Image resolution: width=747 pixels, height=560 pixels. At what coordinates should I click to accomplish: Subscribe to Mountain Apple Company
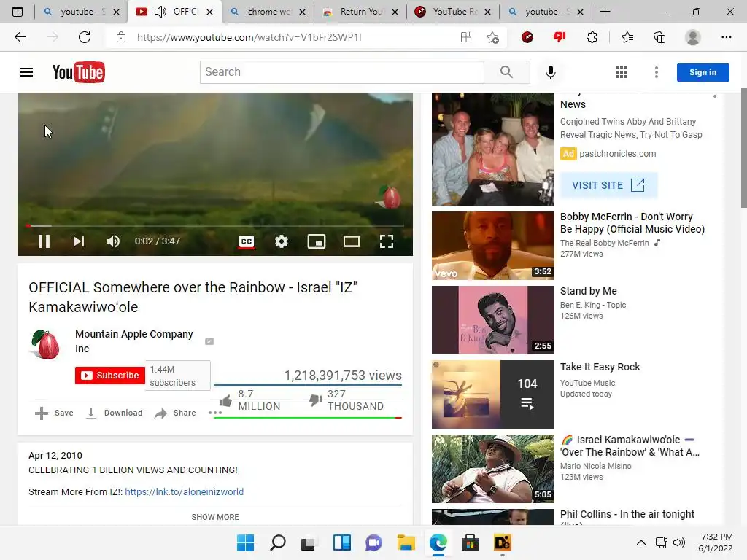click(x=110, y=376)
